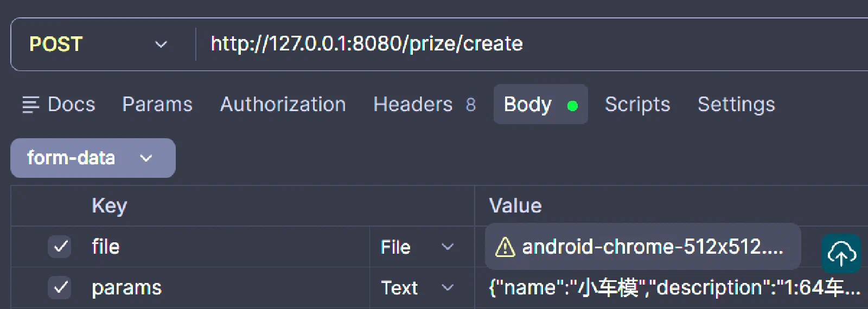Uncheck the params row checkbox
Screen dimensions: 868x309
[60, 287]
